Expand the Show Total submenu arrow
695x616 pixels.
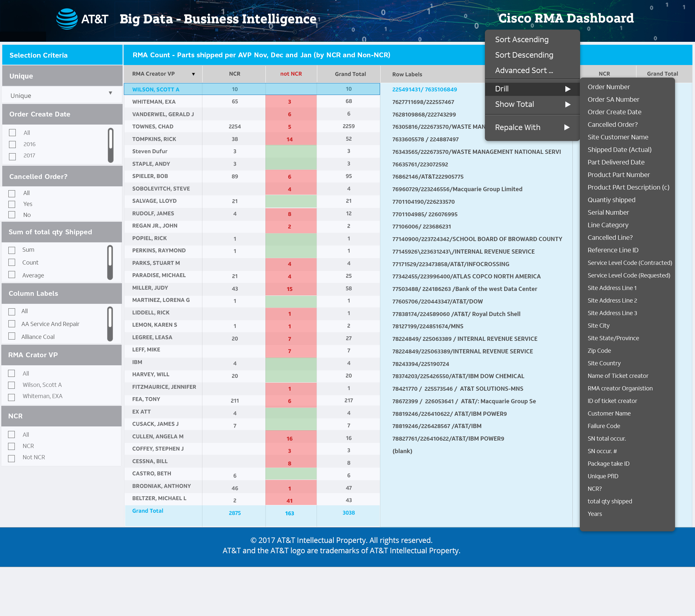tap(567, 104)
